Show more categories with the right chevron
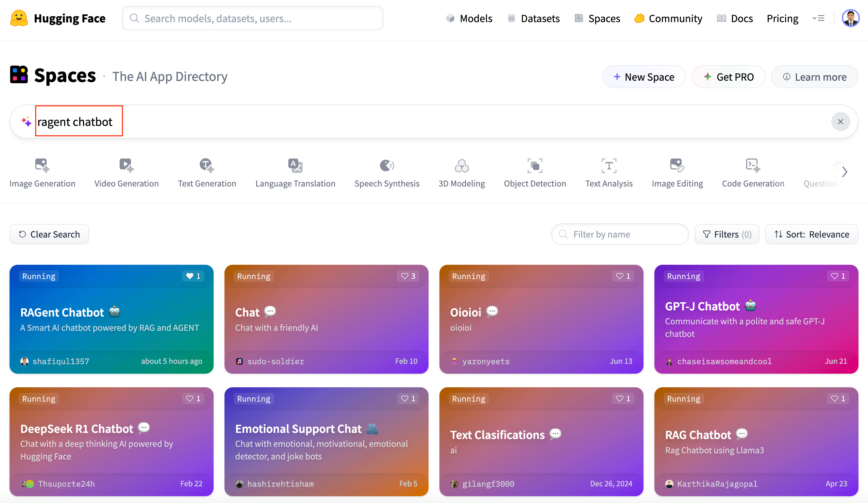Screen dimensions: 868x503 click(x=844, y=172)
